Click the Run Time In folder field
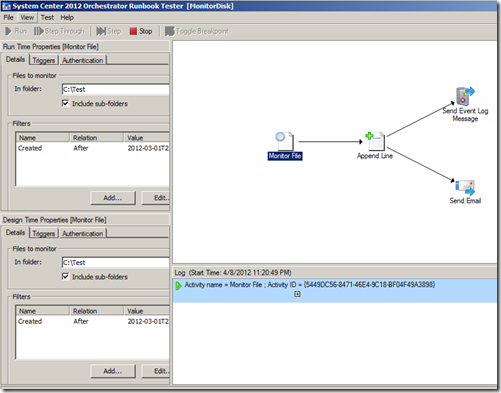This screenshot has width=501, height=393. tap(116, 89)
